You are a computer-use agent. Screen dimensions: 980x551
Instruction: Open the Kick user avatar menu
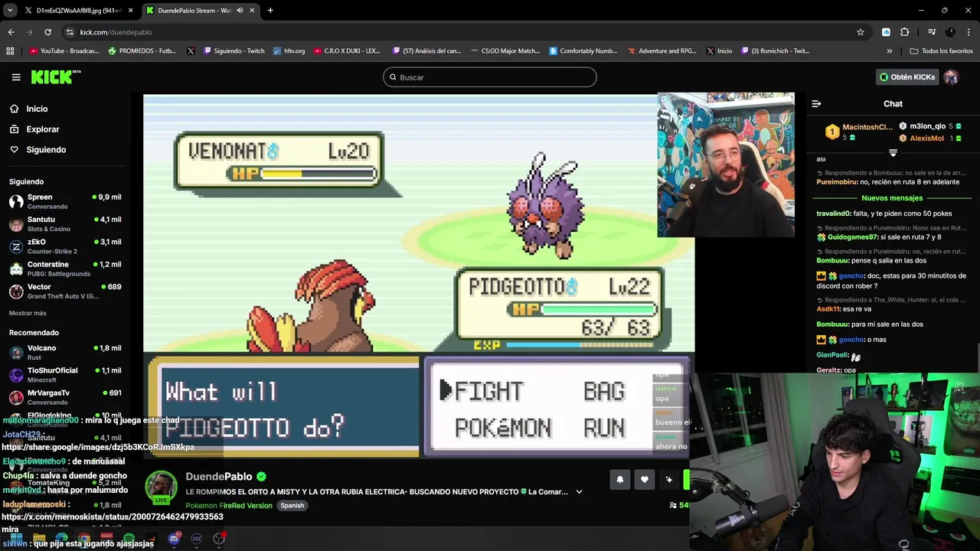951,77
